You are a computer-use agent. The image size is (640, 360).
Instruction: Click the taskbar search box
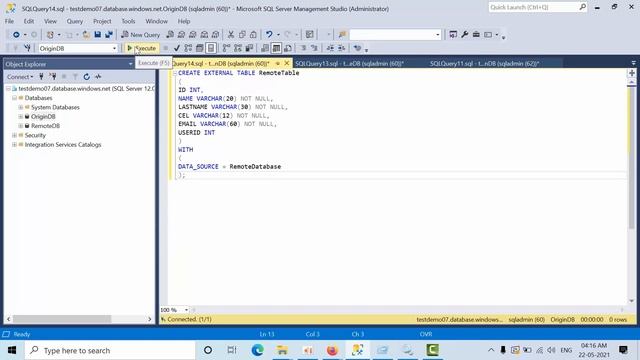109,350
